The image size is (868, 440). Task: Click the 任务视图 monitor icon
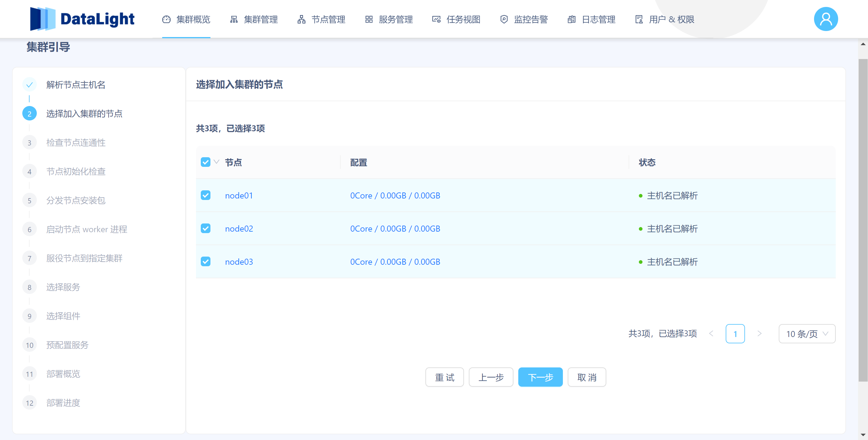click(x=436, y=20)
